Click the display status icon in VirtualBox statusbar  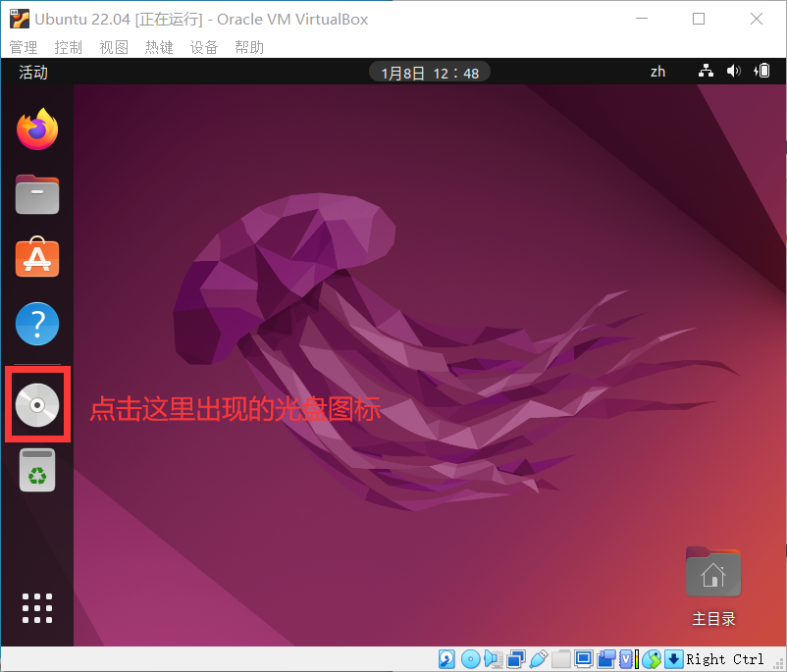point(584,658)
